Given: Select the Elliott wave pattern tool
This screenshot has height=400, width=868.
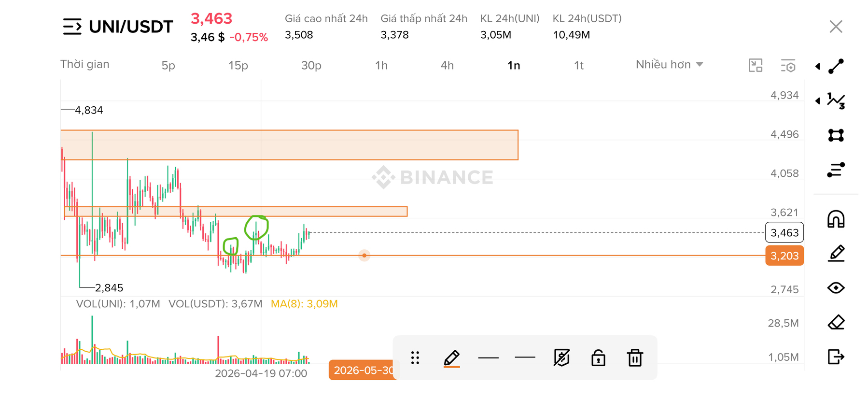Looking at the screenshot, I should 836,101.
